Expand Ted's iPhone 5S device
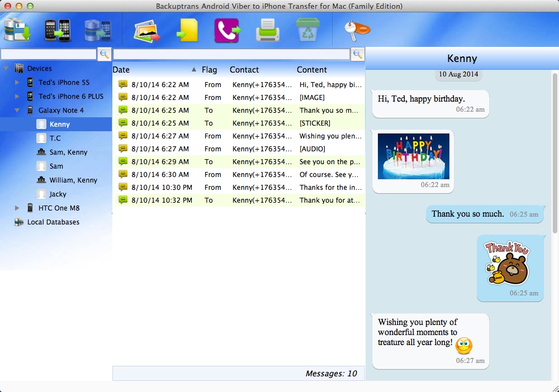 (x=17, y=82)
